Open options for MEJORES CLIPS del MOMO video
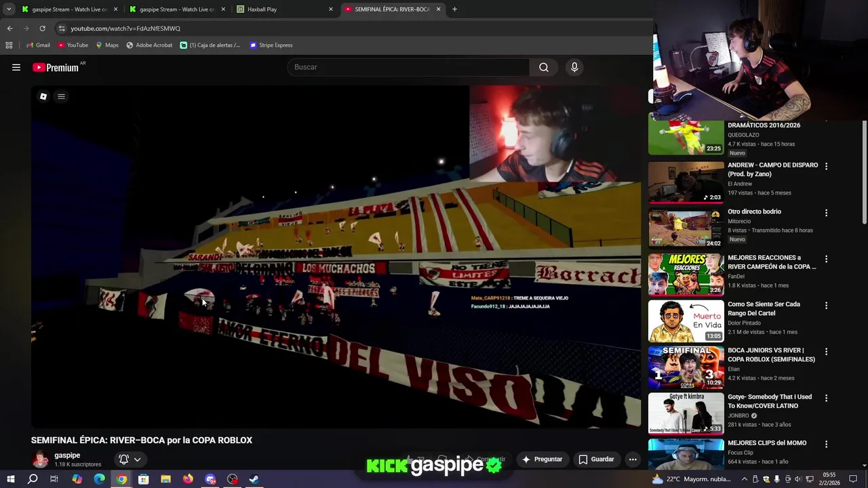Viewport: 868px width, 488px height. tap(826, 444)
